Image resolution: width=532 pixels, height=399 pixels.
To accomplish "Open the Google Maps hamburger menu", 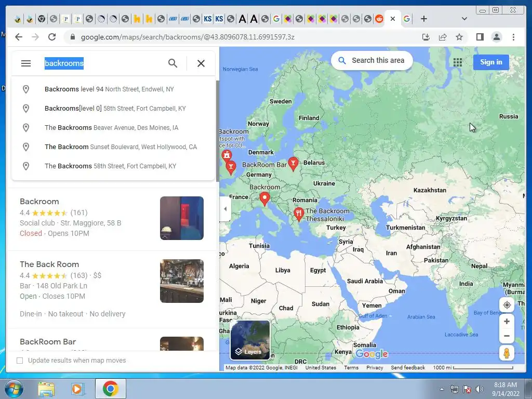I will [x=26, y=63].
